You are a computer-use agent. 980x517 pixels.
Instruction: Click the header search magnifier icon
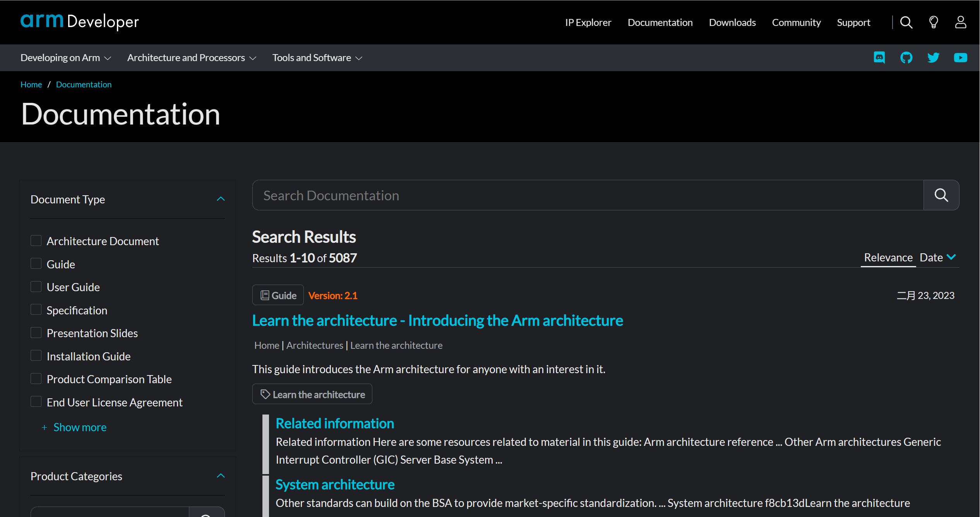pos(906,22)
